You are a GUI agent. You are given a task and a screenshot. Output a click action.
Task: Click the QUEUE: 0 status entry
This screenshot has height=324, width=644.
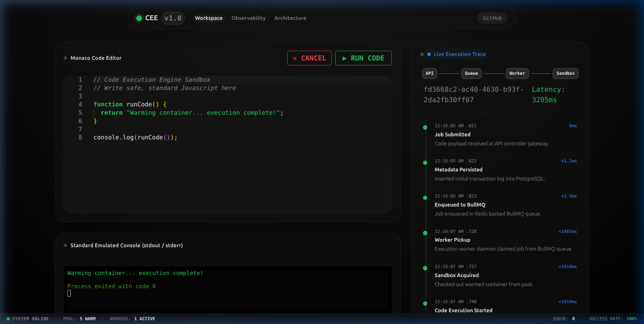tap(564, 319)
